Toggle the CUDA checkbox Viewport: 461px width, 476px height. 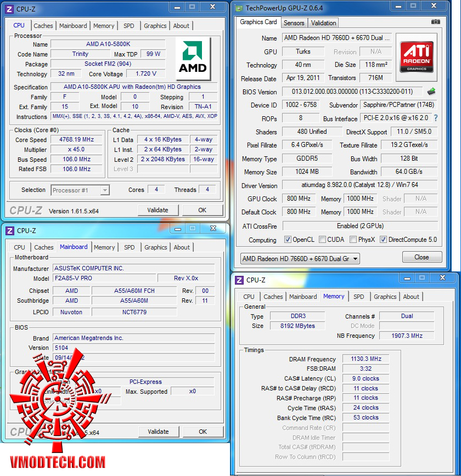click(x=322, y=240)
